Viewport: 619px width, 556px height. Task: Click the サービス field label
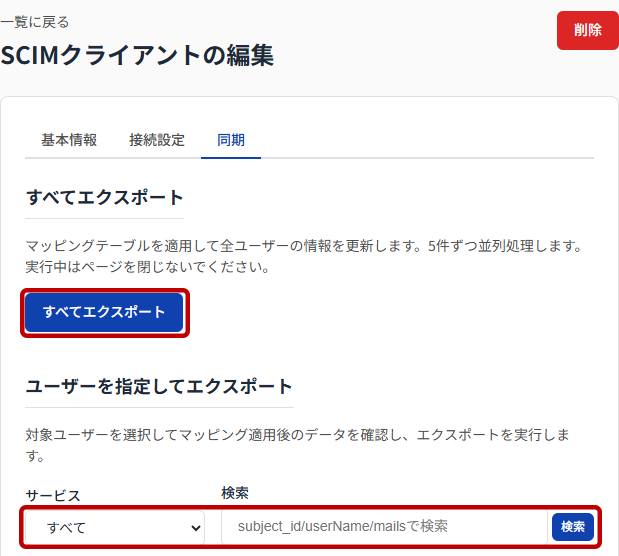53,496
